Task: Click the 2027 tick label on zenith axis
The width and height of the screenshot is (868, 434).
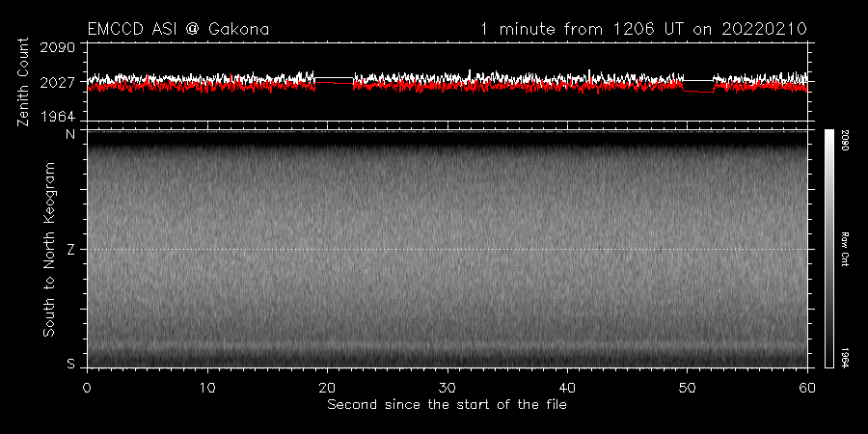Action: point(58,83)
